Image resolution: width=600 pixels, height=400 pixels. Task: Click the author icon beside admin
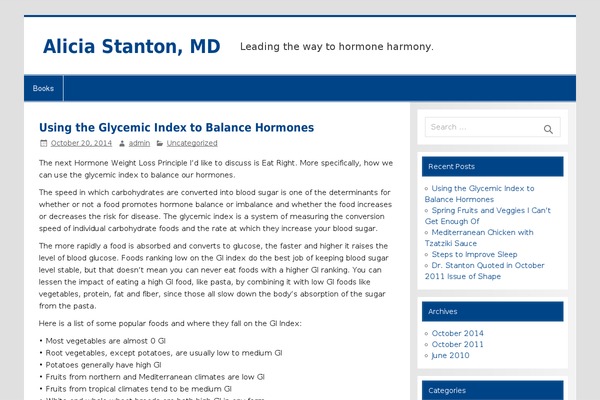[x=122, y=144]
